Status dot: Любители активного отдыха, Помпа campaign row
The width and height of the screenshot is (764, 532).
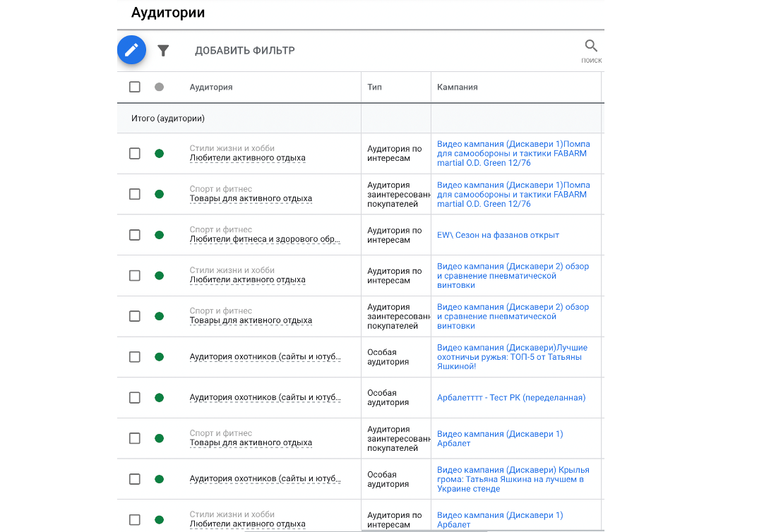coord(160,153)
